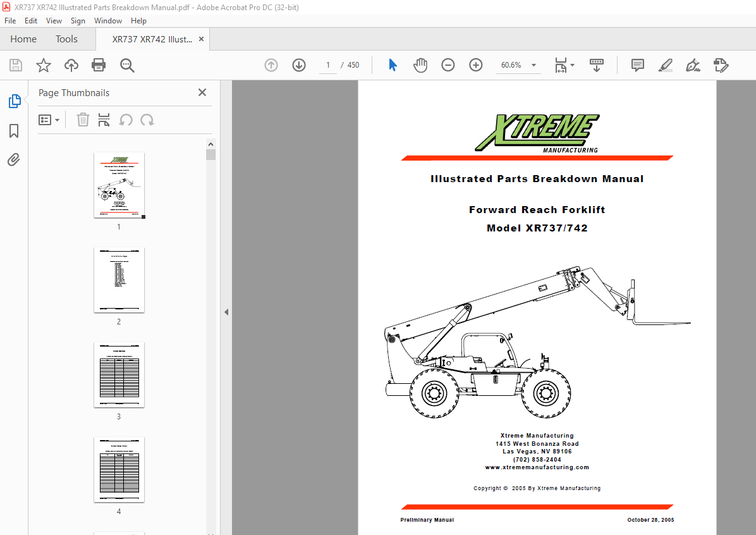Click the cloud upload icon
Image resolution: width=756 pixels, height=535 pixels.
point(71,65)
